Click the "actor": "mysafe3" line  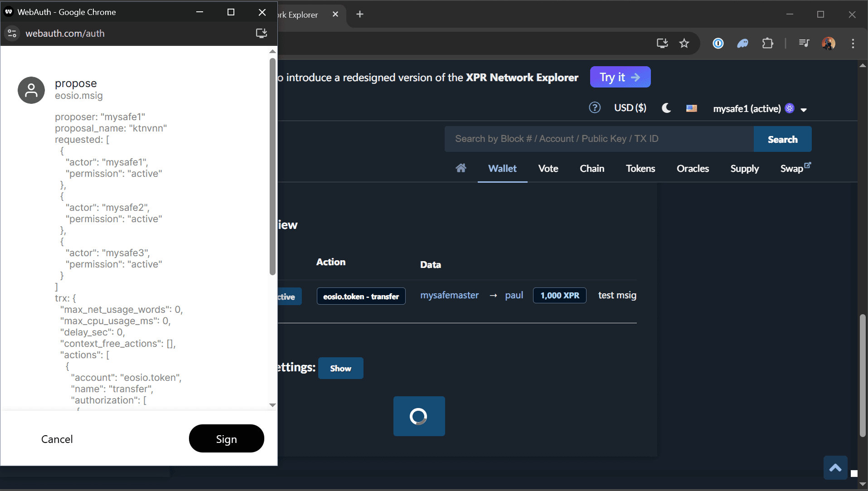point(108,253)
